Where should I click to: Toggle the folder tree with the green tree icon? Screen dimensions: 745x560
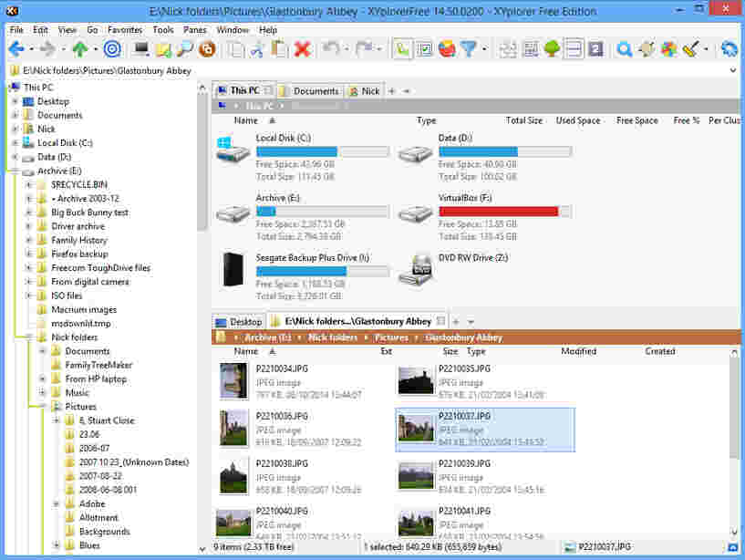pos(552,48)
